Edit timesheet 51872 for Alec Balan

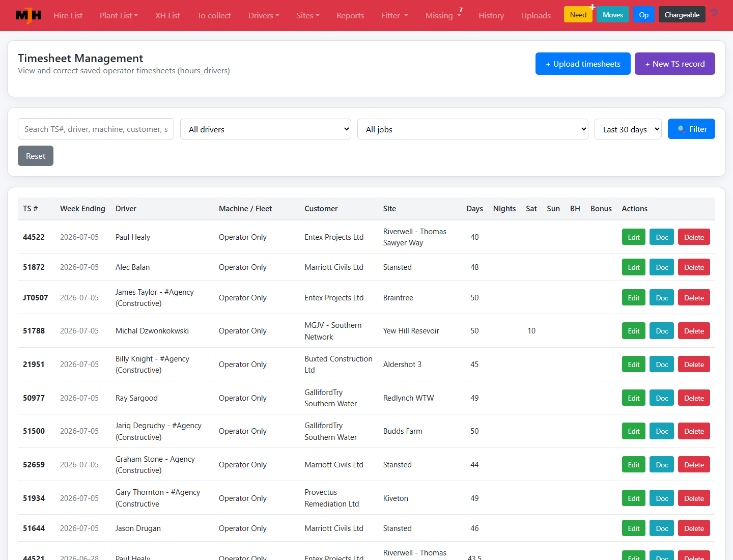[x=634, y=267]
